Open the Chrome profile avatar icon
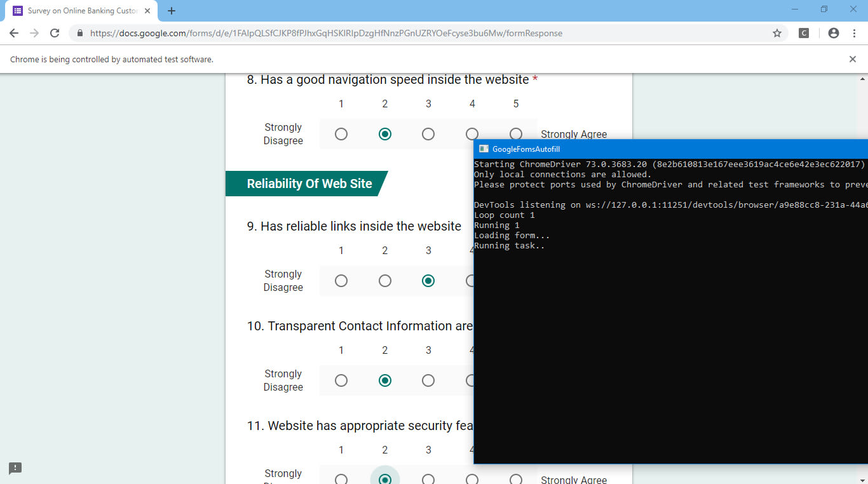 [x=834, y=33]
